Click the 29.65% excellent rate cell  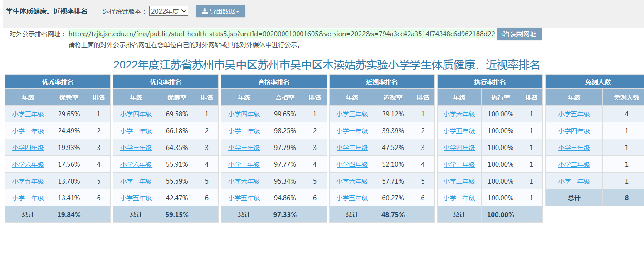(x=69, y=114)
